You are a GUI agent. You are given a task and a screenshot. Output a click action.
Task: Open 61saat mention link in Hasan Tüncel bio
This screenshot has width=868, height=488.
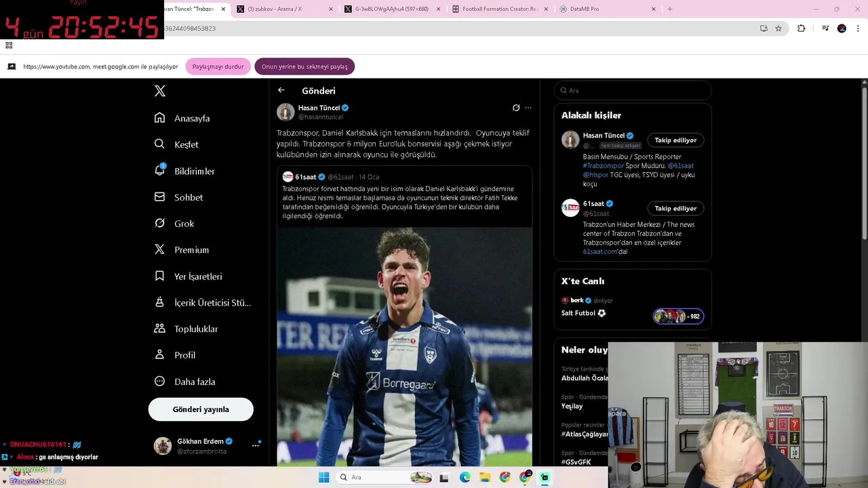(680, 166)
